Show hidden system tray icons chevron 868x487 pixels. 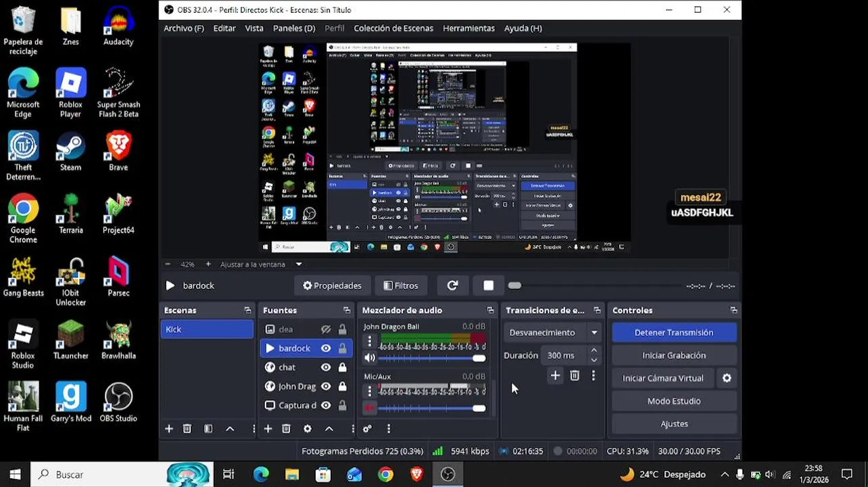point(725,475)
